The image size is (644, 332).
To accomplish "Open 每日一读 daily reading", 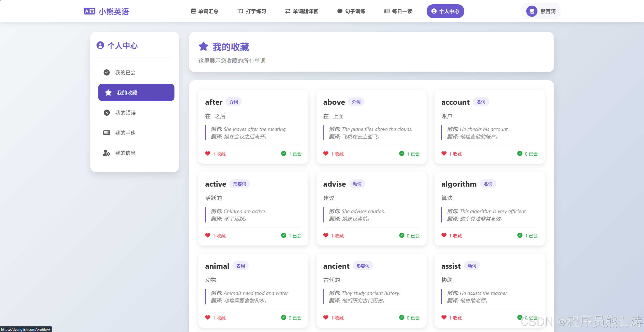I will (x=398, y=11).
